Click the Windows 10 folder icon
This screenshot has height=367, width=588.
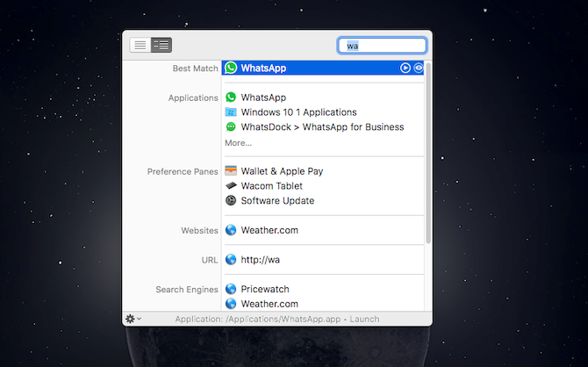[231, 112]
